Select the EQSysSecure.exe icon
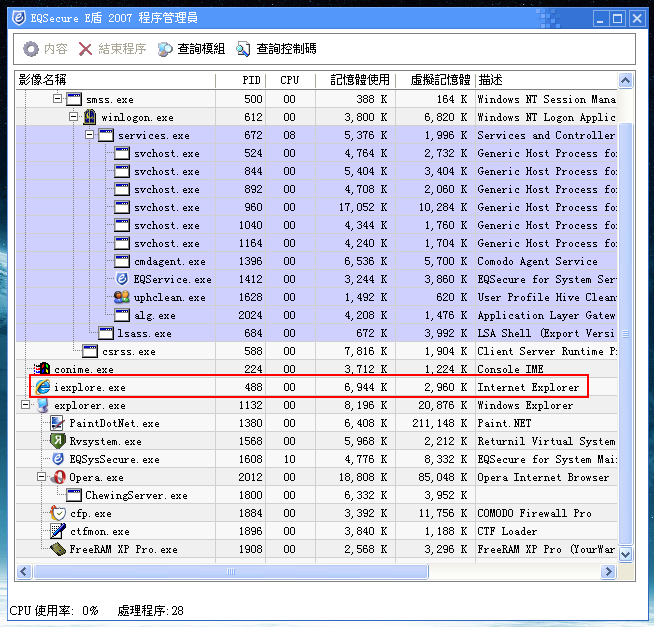Screen dimensions: 654x627 tap(58, 459)
